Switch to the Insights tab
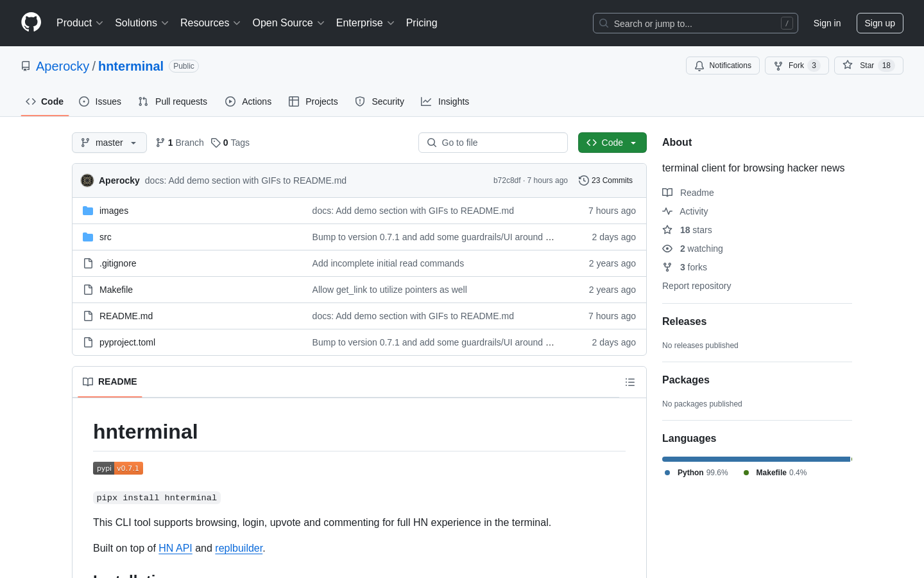 coord(445,101)
